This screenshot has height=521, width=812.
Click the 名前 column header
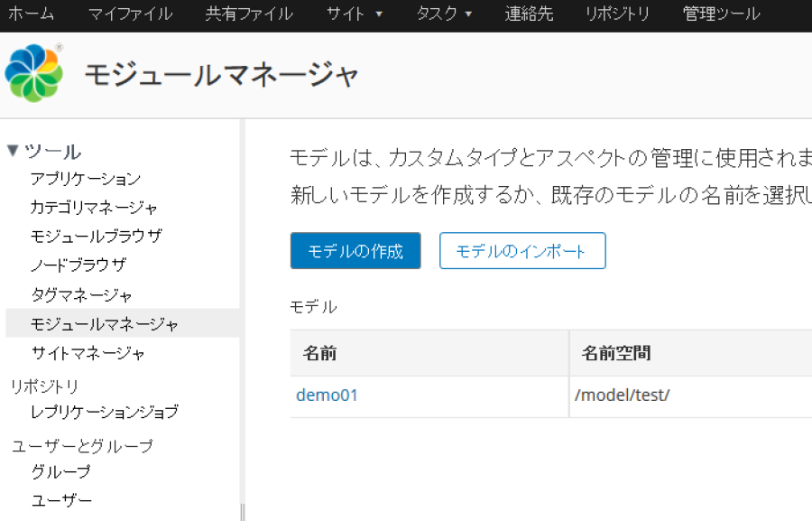[429, 353]
